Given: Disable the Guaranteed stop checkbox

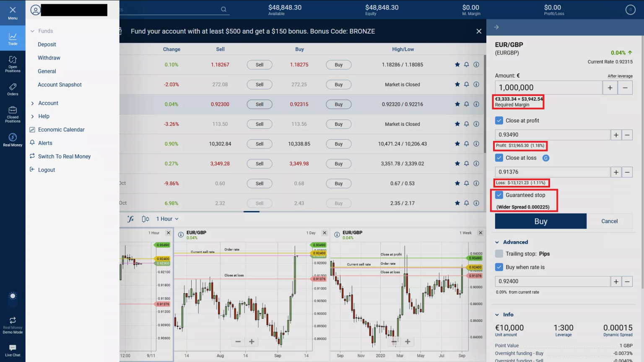Looking at the screenshot, I should coord(499,195).
